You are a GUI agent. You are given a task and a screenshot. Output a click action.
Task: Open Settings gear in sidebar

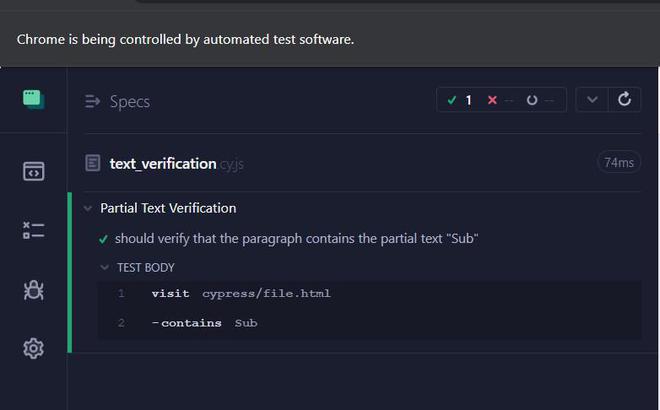(x=33, y=348)
